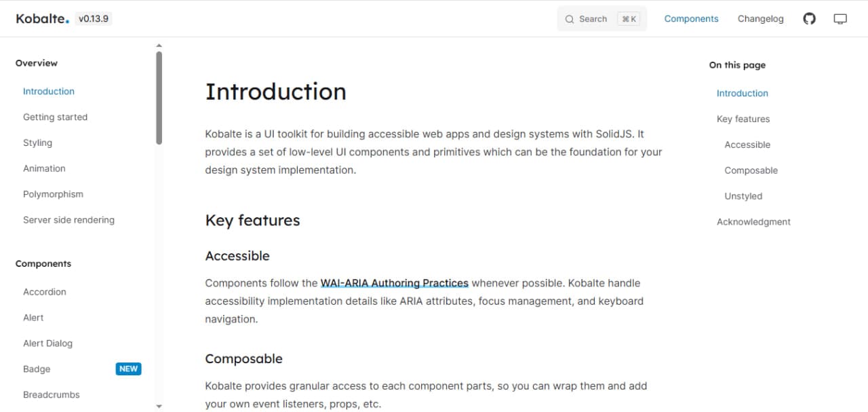Click the Components sidebar section heading
The width and height of the screenshot is (868, 412).
(x=43, y=263)
